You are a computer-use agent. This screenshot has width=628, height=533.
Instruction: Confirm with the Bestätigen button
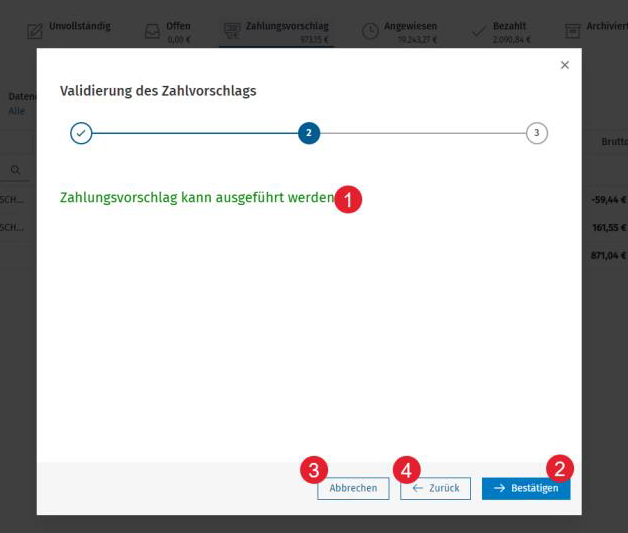pos(526,488)
